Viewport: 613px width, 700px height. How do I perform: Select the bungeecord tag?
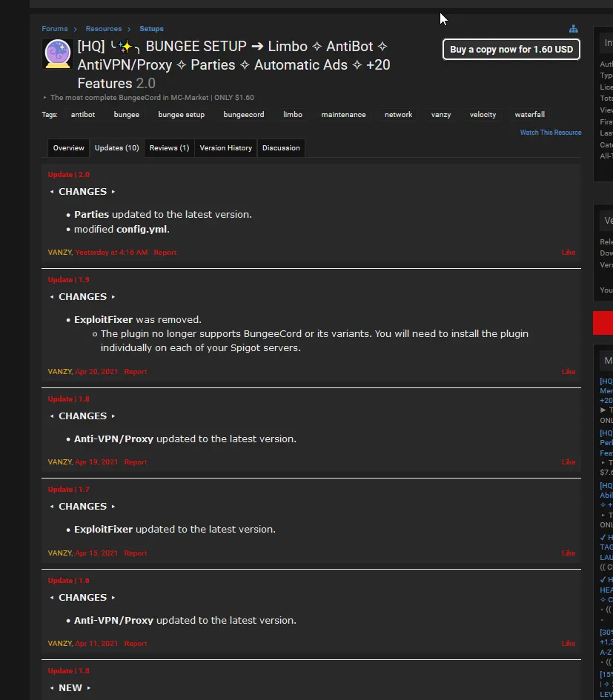(x=244, y=115)
